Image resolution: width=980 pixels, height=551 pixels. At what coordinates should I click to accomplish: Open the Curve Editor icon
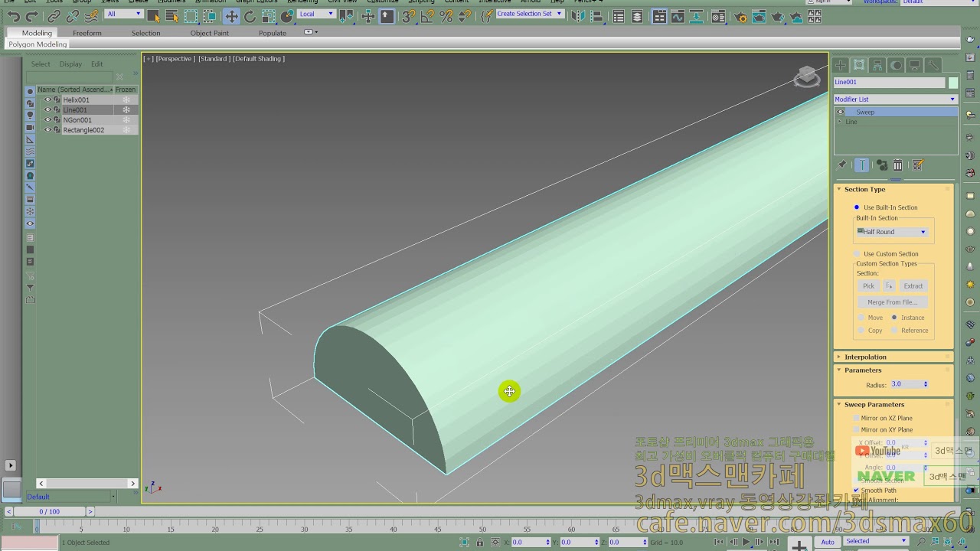[678, 16]
